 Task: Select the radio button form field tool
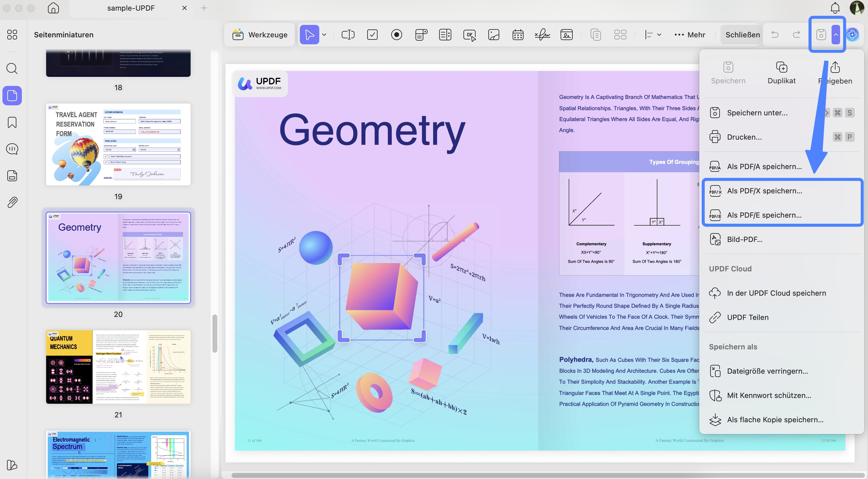(397, 35)
